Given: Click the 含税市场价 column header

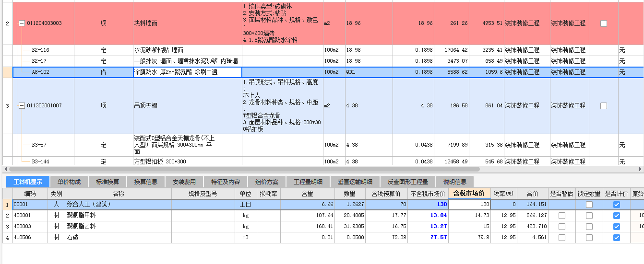Looking at the screenshot, I should (x=469, y=194).
